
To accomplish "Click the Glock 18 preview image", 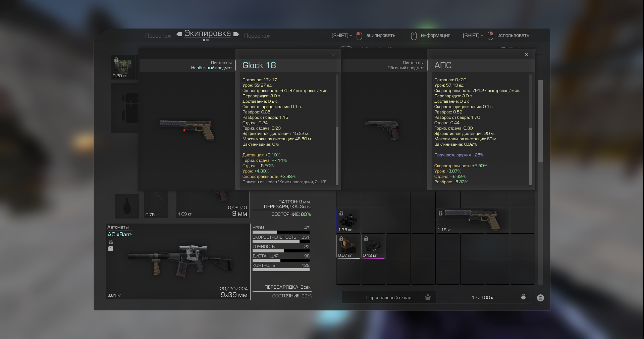I will 187,130.
